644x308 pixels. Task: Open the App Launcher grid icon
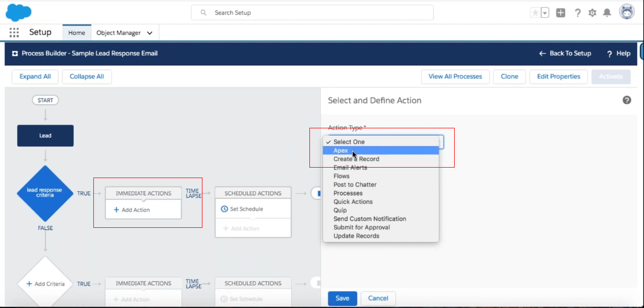point(14,32)
